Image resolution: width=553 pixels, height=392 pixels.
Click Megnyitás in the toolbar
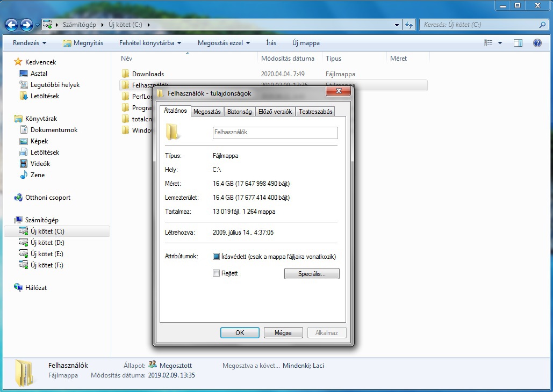tap(83, 43)
